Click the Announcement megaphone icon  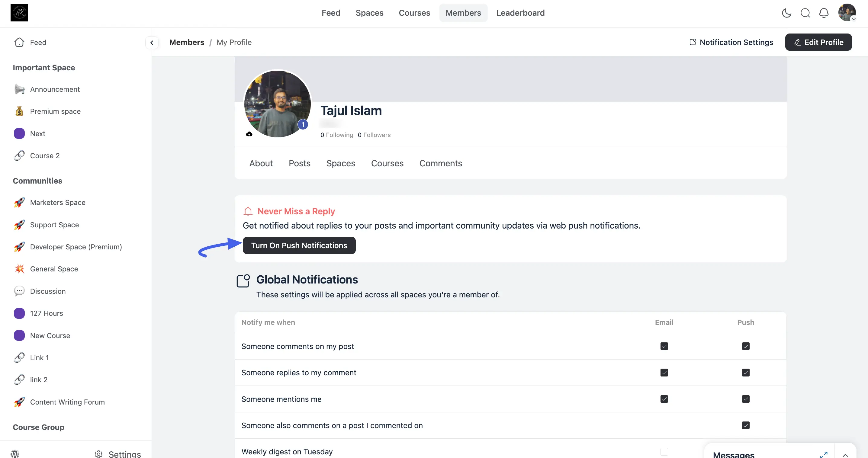point(19,89)
